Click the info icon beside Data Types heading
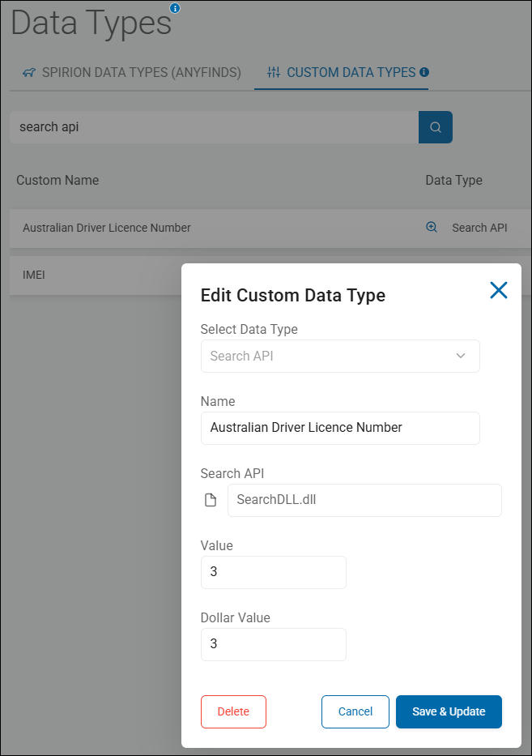 coord(175,8)
